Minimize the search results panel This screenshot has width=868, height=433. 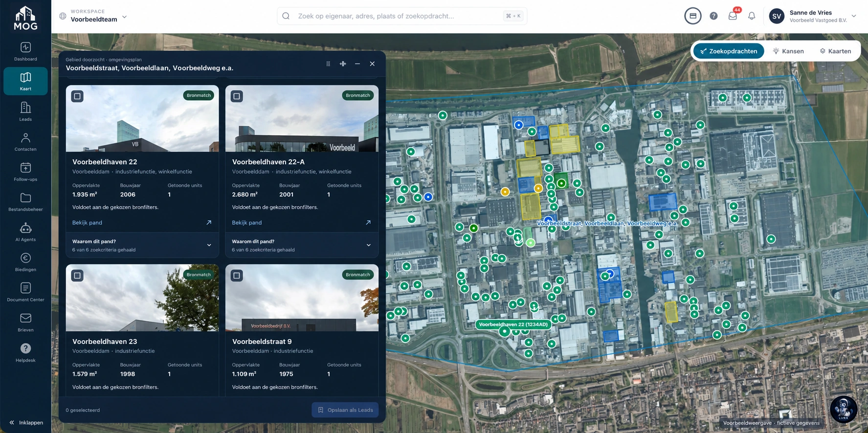[x=357, y=64]
